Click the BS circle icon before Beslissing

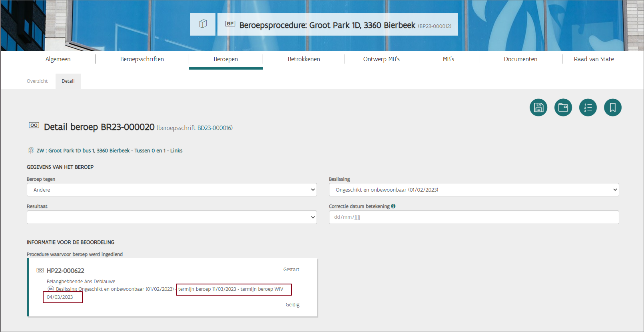tap(51, 289)
